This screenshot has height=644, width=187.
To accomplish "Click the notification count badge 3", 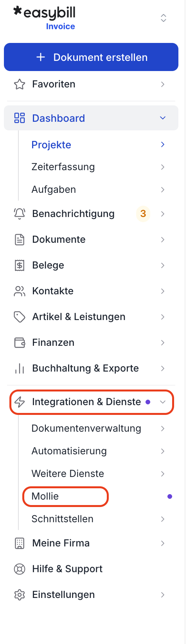I will pos(143,213).
